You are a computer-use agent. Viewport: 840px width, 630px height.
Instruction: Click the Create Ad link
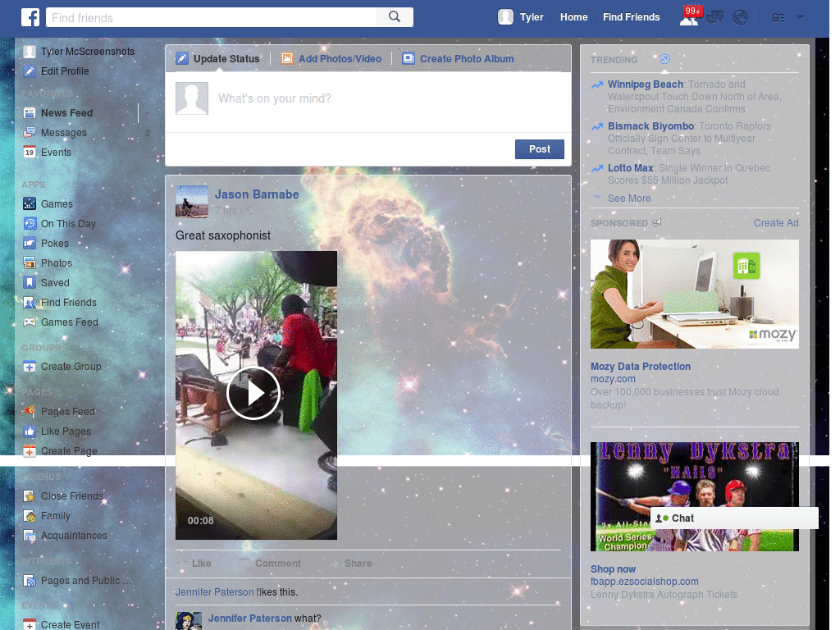pos(776,223)
